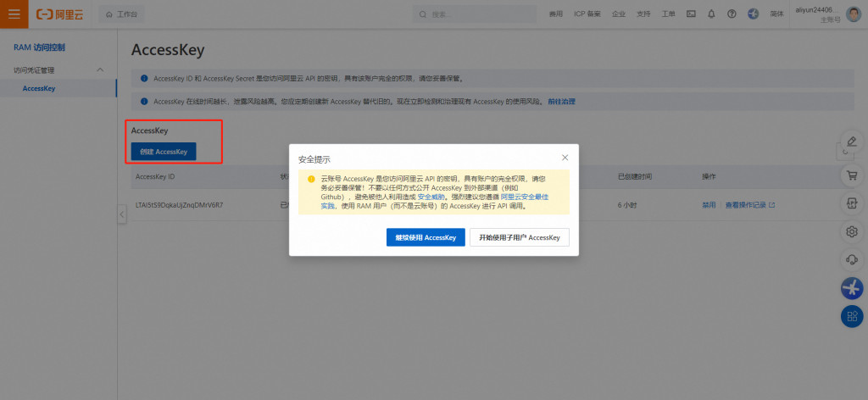Open 查看操作记录 link
The width and height of the screenshot is (868, 400).
[749, 205]
